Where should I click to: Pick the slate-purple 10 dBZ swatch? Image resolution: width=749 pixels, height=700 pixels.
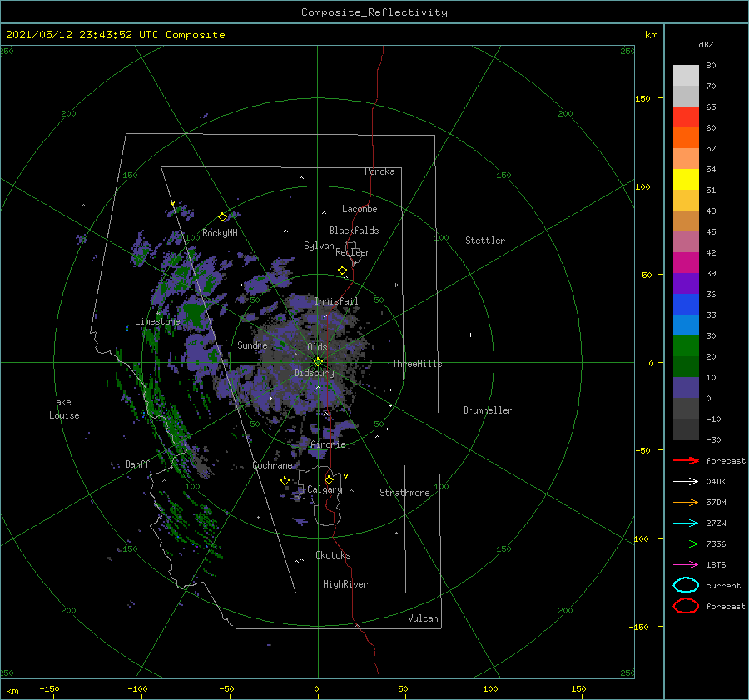(x=686, y=388)
